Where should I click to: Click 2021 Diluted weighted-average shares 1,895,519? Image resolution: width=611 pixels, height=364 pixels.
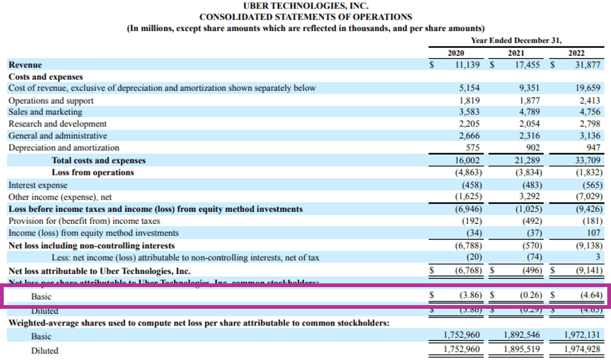coord(522,349)
